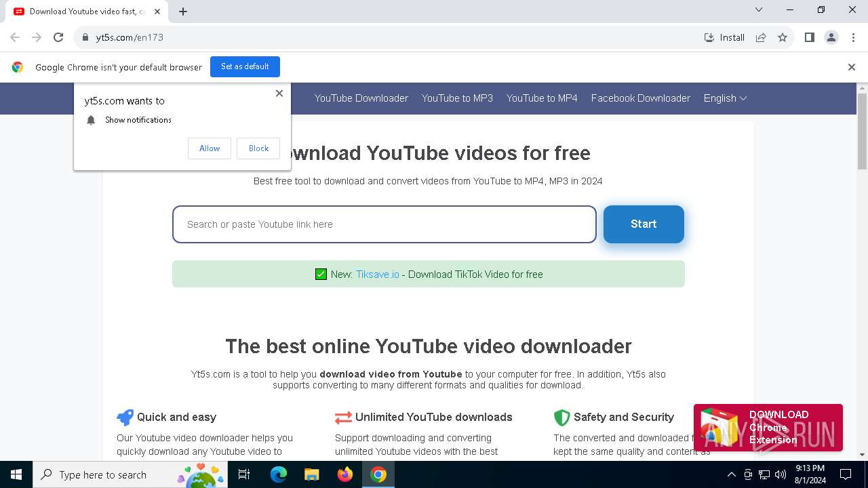Open the volume tray icon
Image resolution: width=868 pixels, height=488 pixels.
pyautogui.click(x=781, y=474)
